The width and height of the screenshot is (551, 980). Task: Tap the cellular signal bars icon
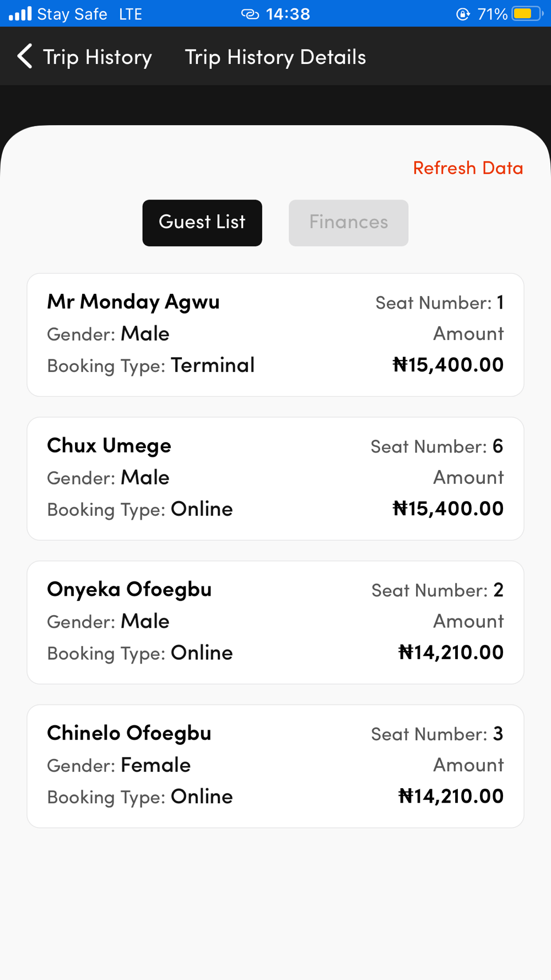coord(20,14)
